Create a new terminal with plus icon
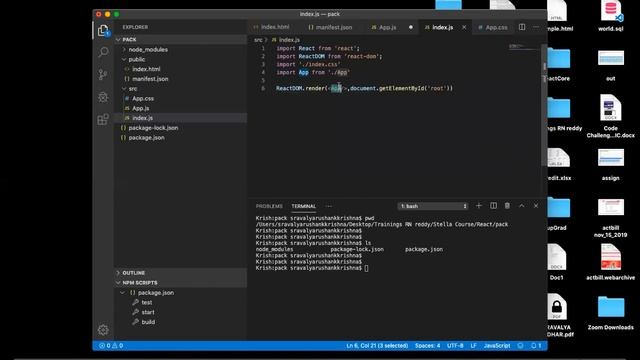This screenshot has width=640, height=360. [479, 206]
